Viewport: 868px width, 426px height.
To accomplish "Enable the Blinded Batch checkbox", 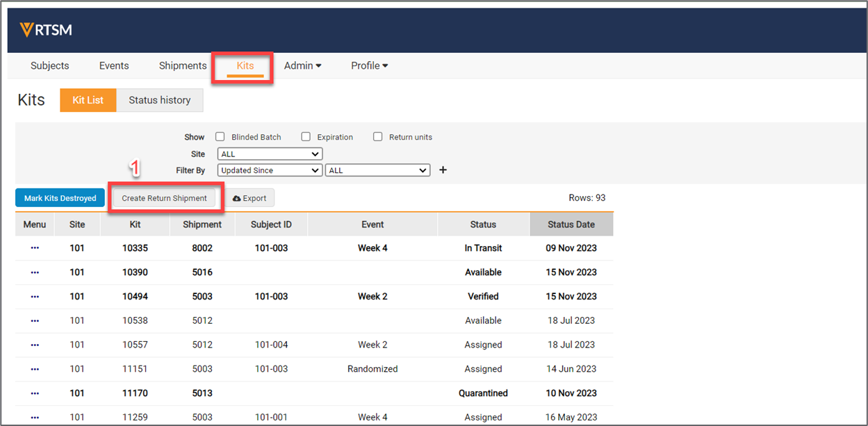I will [x=220, y=137].
